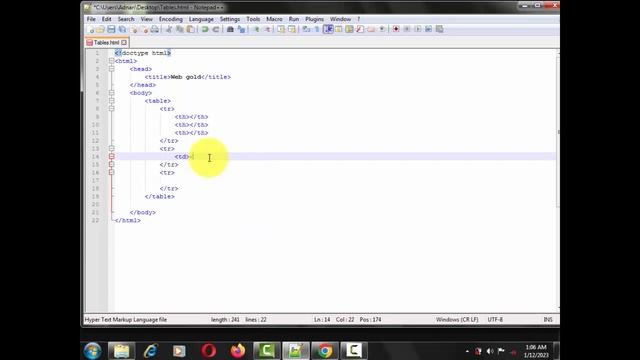The height and width of the screenshot is (360, 640).
Task: Click Windows (CR LF) in the status bar
Action: (x=457, y=320)
